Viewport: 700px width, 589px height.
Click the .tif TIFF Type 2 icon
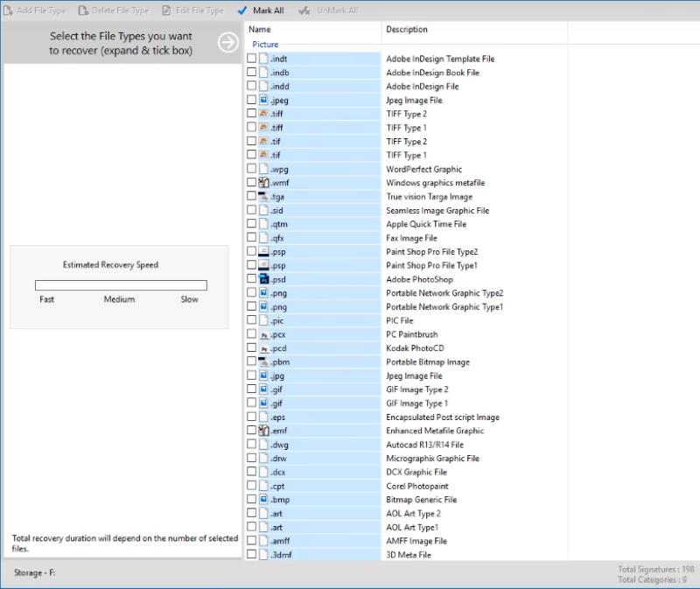(x=263, y=141)
